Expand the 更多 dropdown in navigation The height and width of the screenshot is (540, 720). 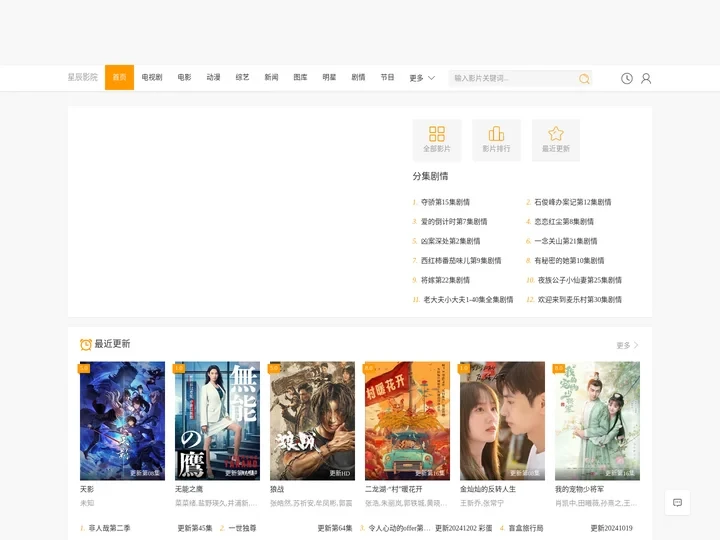point(422,78)
